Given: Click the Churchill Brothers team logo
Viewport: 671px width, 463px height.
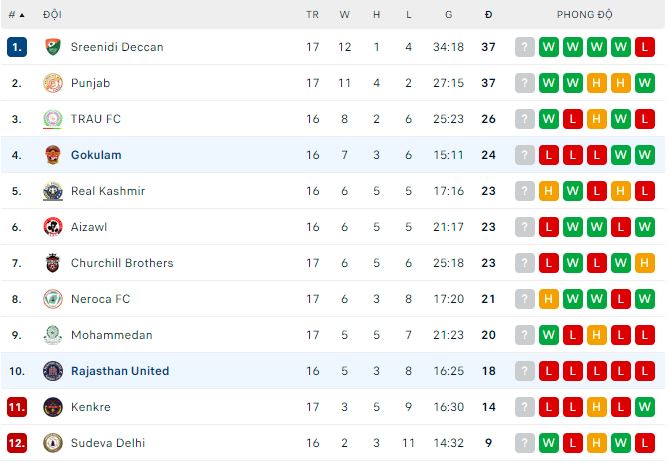Looking at the screenshot, I should coord(53,263).
